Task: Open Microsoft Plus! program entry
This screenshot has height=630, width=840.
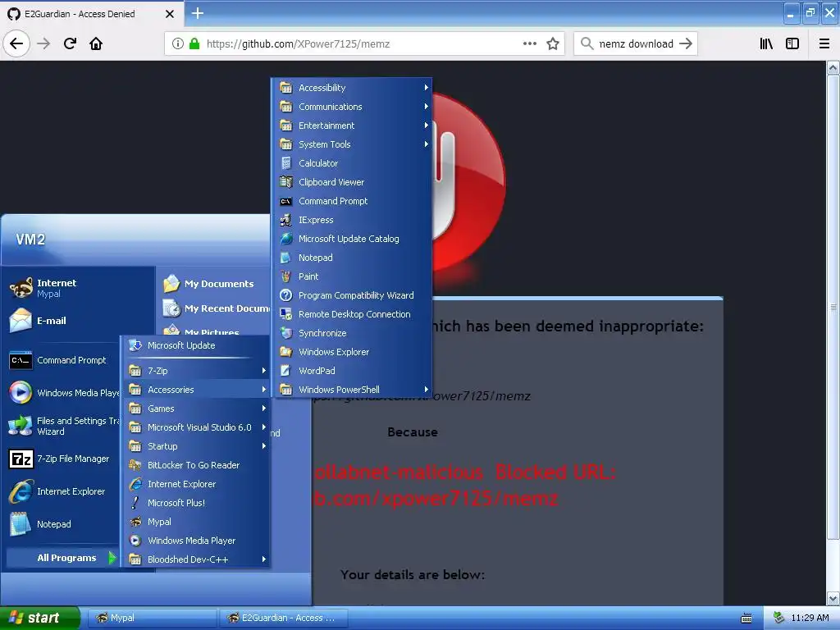Action: click(195, 503)
